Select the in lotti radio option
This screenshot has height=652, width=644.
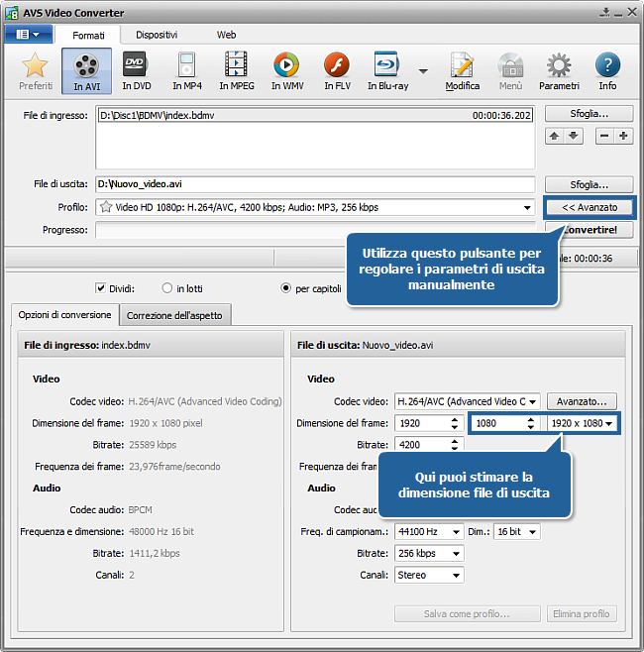(166, 288)
